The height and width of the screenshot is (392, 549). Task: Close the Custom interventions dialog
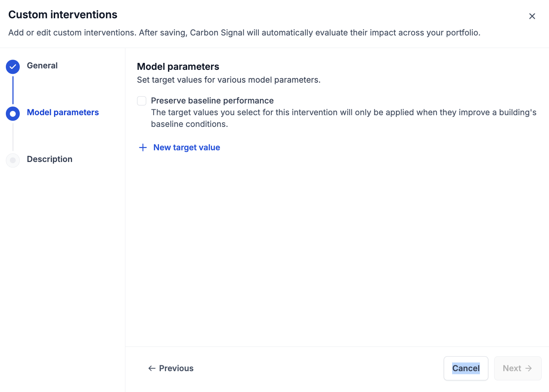click(532, 16)
